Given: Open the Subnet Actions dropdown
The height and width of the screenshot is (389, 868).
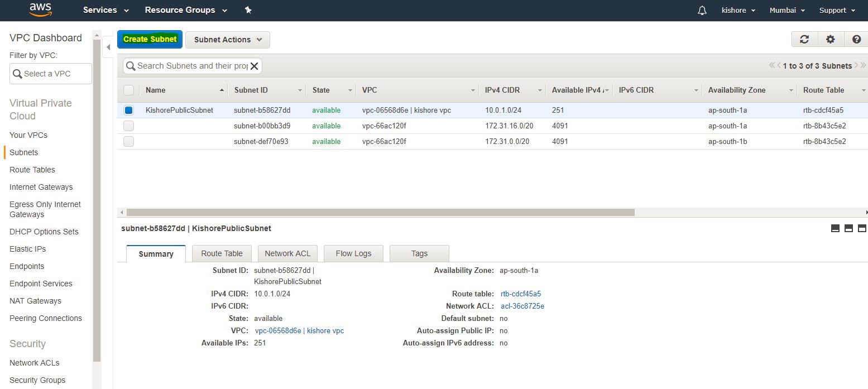Looking at the screenshot, I should (228, 40).
